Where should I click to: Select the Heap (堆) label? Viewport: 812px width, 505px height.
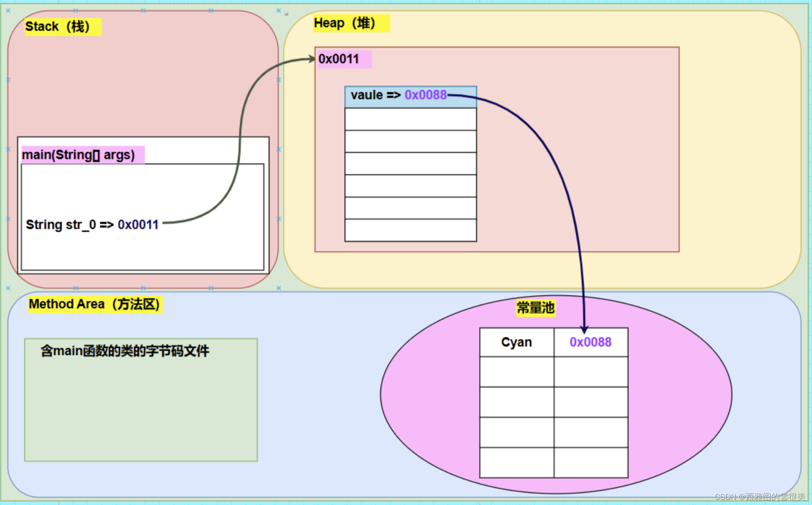pos(351,23)
